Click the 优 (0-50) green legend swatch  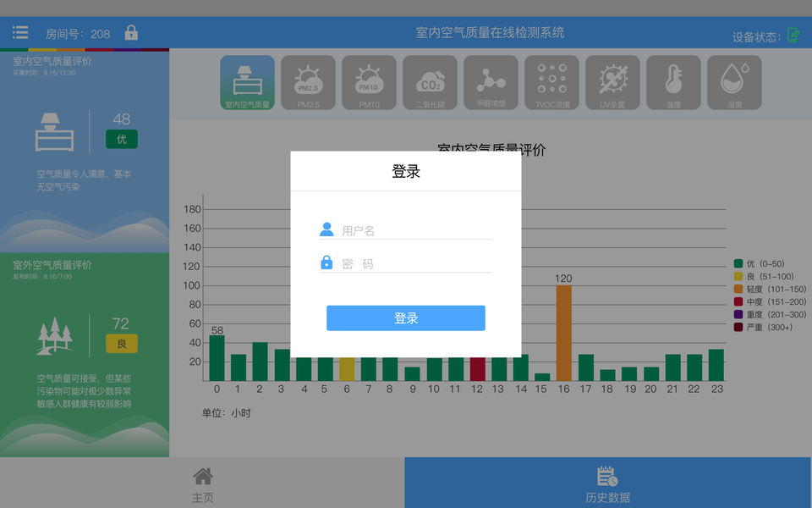[x=738, y=264]
